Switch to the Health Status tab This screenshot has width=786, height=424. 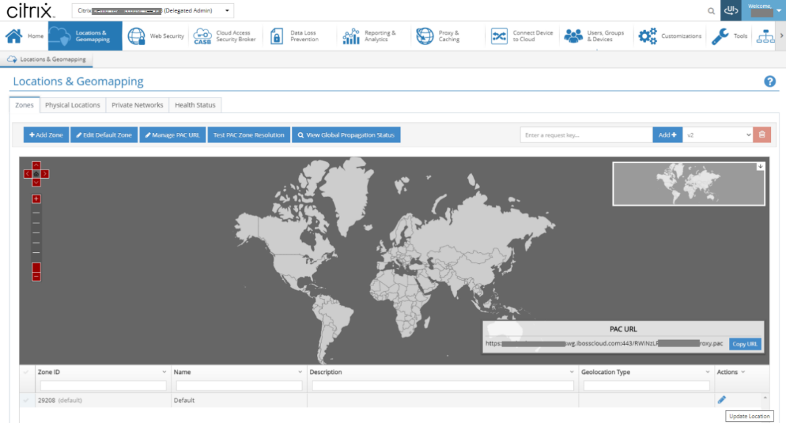tap(195, 105)
